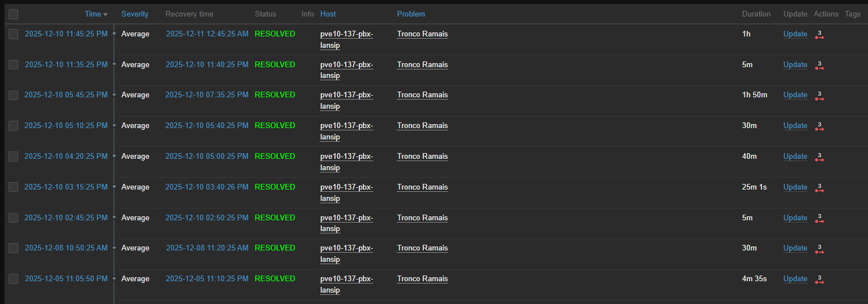Open recovery time 2025-12-11 12:45:25 AM link
This screenshot has width=868, height=304.
207,34
